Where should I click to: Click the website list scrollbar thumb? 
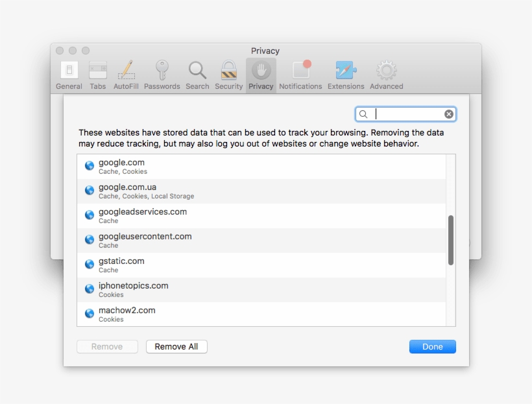pos(451,240)
